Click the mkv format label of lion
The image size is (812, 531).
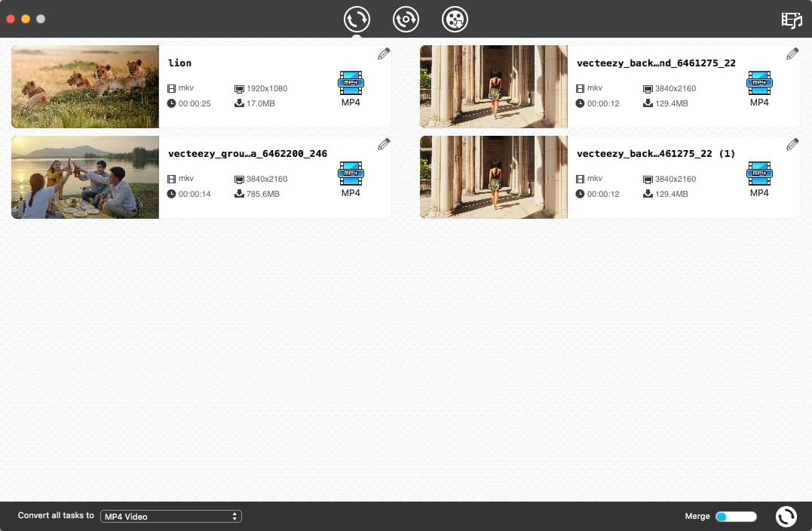186,88
